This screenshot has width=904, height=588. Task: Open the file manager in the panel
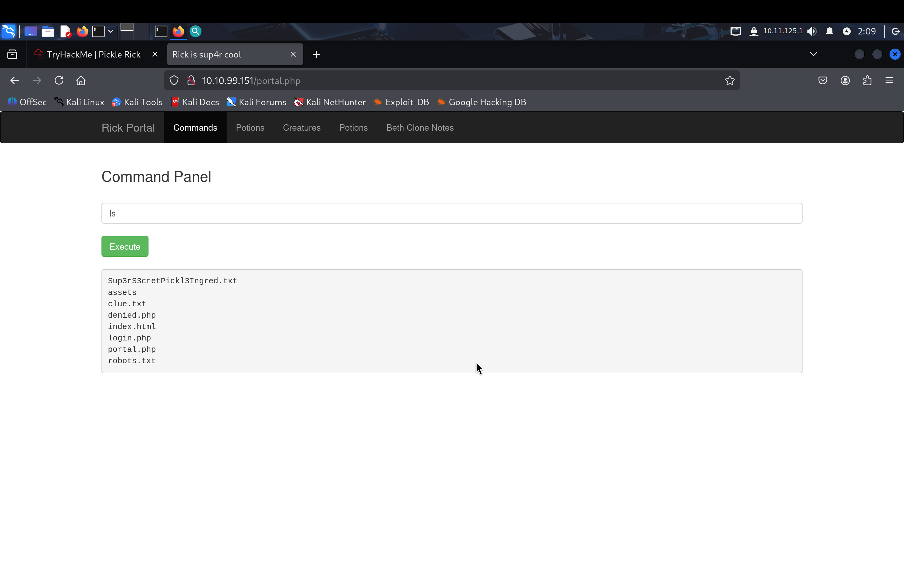click(x=48, y=31)
